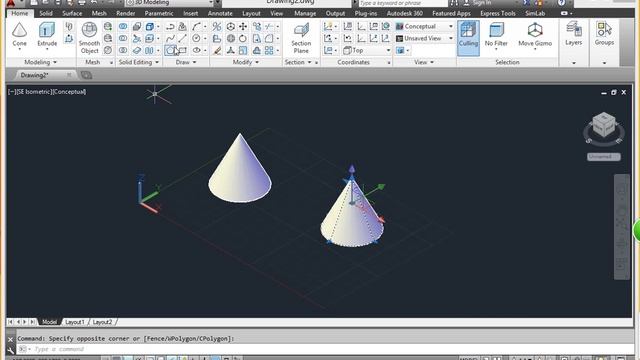Open the Groups panel button

tap(604, 34)
